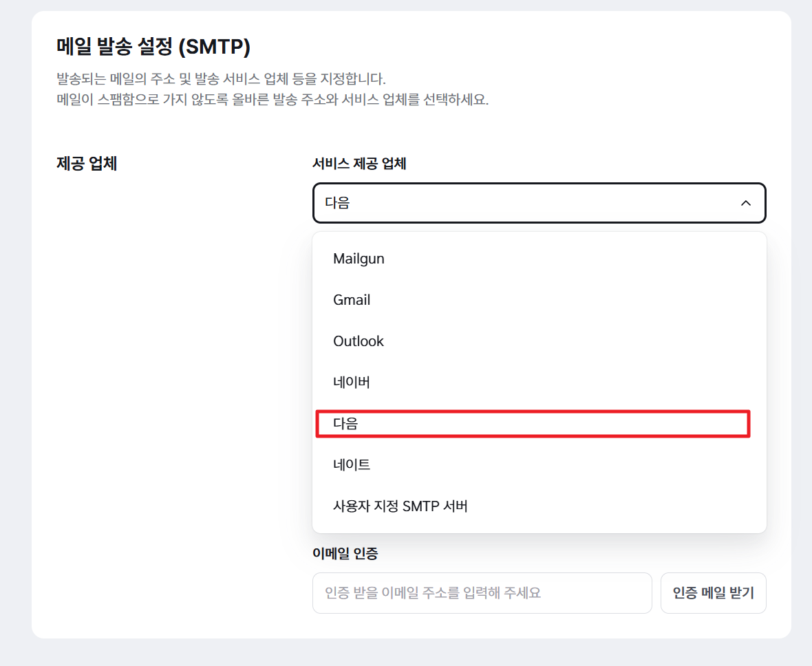This screenshot has height=666, width=812.
Task: Select Mailgun from the provider list
Action: tap(359, 259)
